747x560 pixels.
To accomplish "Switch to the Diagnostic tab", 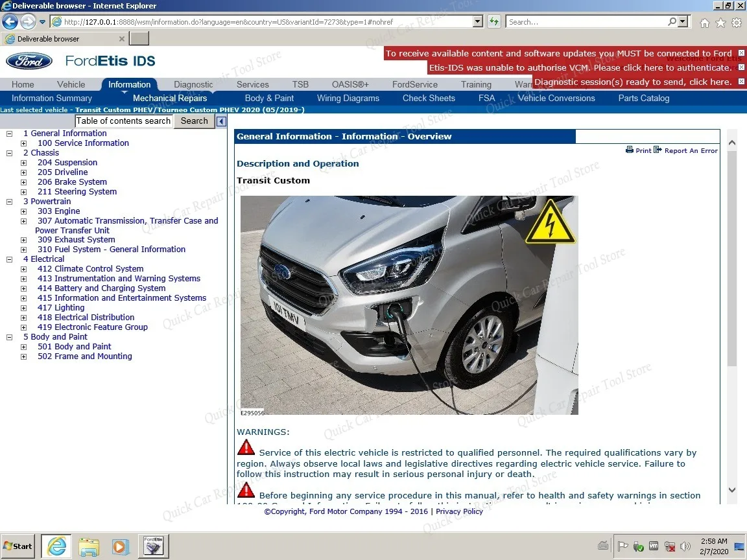I will coord(193,84).
